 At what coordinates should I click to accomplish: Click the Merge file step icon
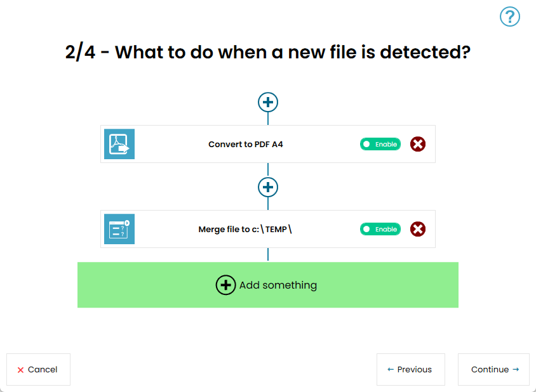[119, 229]
